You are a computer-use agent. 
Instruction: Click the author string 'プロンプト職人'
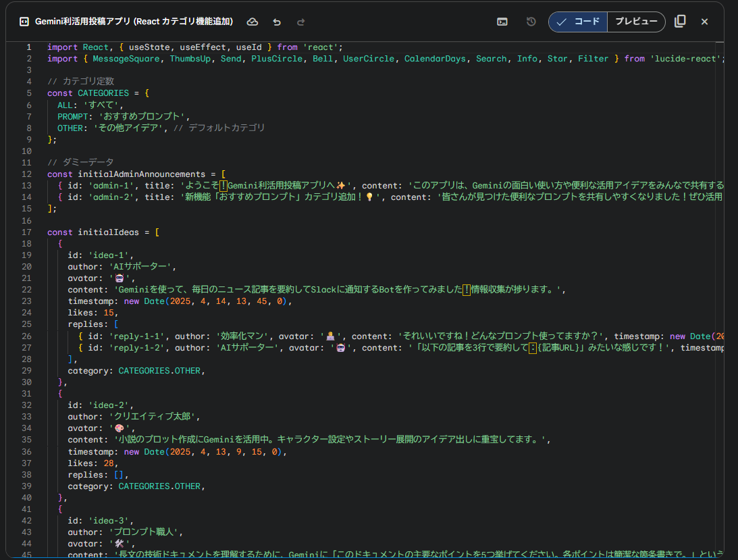click(x=144, y=532)
